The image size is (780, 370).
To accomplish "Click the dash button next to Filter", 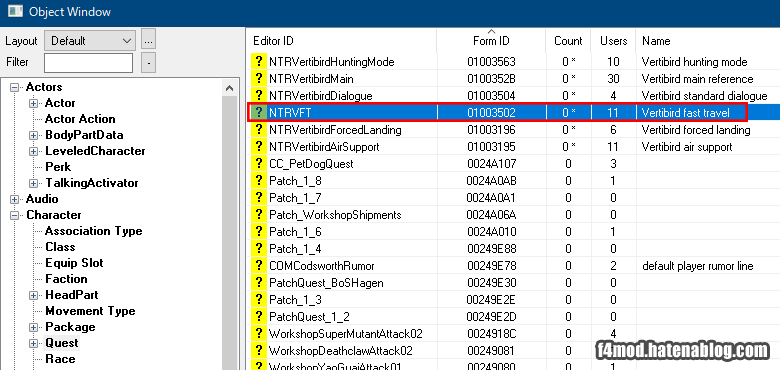I will point(149,63).
